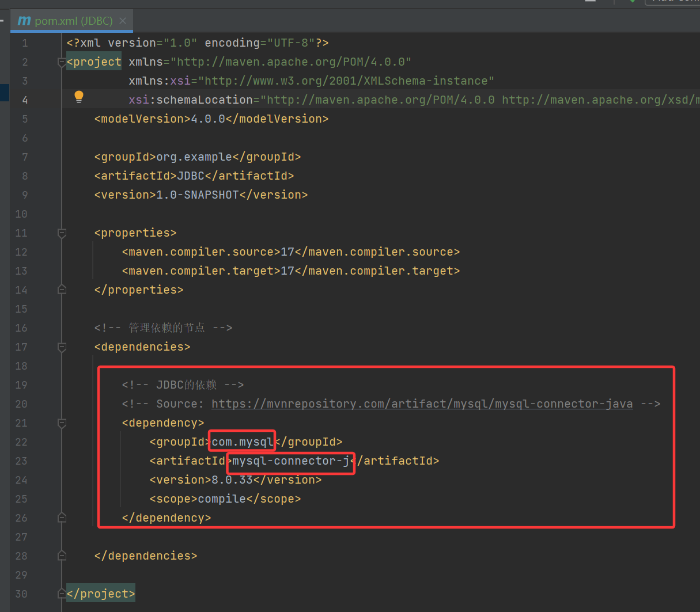Screen dimensions: 700x612
Task: Click the xml version declaration on line 1
Action: pyautogui.click(x=198, y=43)
